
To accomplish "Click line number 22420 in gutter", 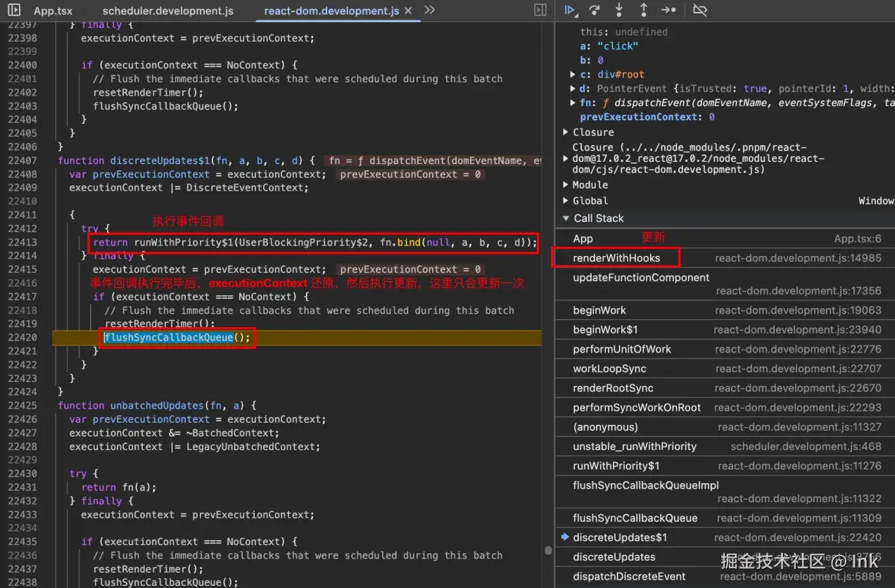I will pyautogui.click(x=23, y=338).
